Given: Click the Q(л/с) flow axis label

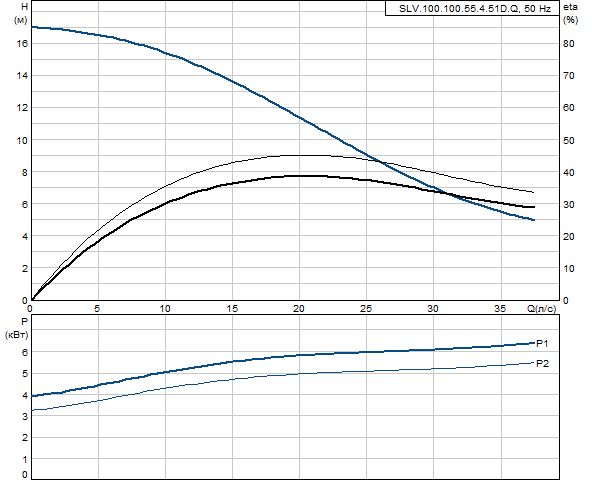Looking at the screenshot, I should pos(541,309).
